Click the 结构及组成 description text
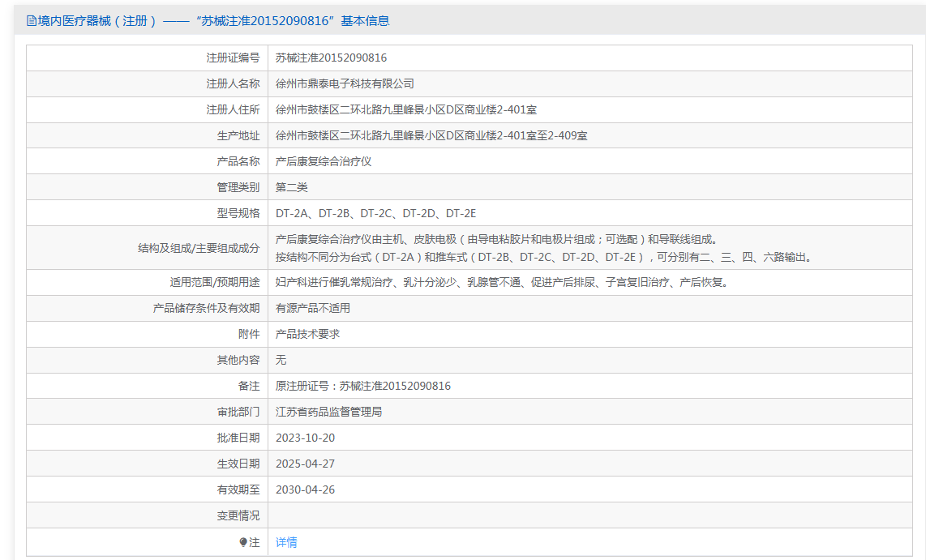The height and width of the screenshot is (560, 926). 545,248
